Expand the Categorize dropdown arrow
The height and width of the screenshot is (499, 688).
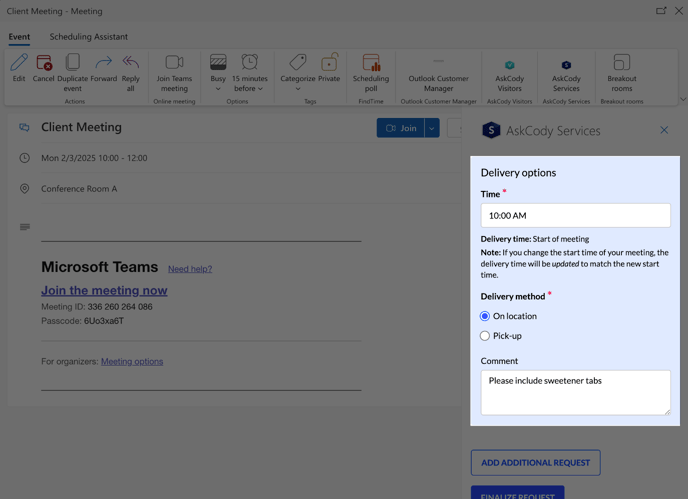pos(298,89)
